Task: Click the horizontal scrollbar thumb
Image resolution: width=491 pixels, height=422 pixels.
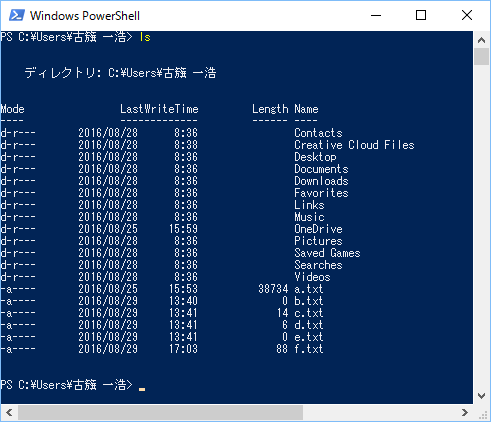Action: (160, 413)
